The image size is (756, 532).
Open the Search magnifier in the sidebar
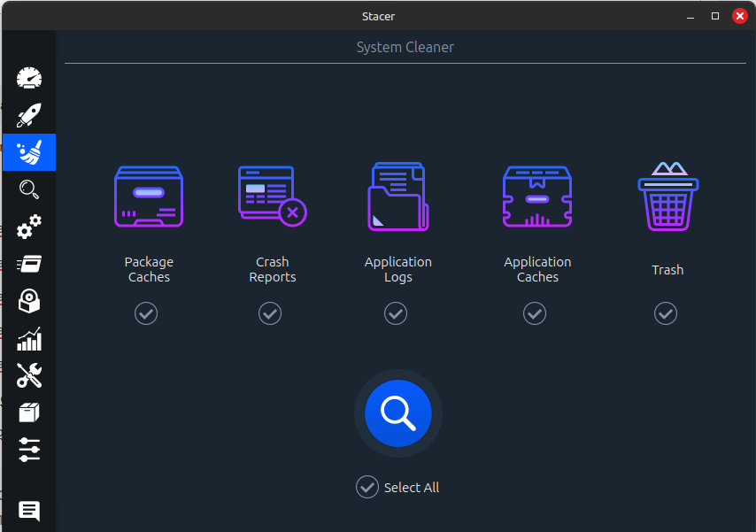click(29, 189)
